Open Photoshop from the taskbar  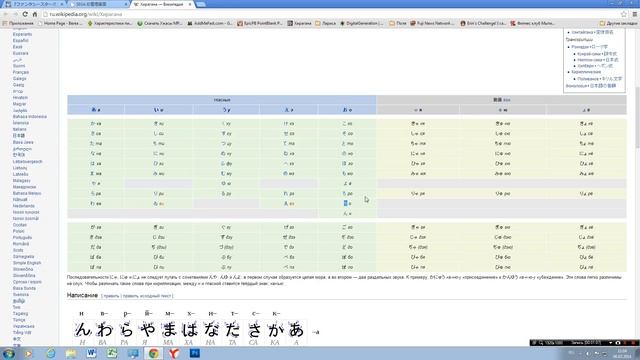pyautogui.click(x=195, y=353)
